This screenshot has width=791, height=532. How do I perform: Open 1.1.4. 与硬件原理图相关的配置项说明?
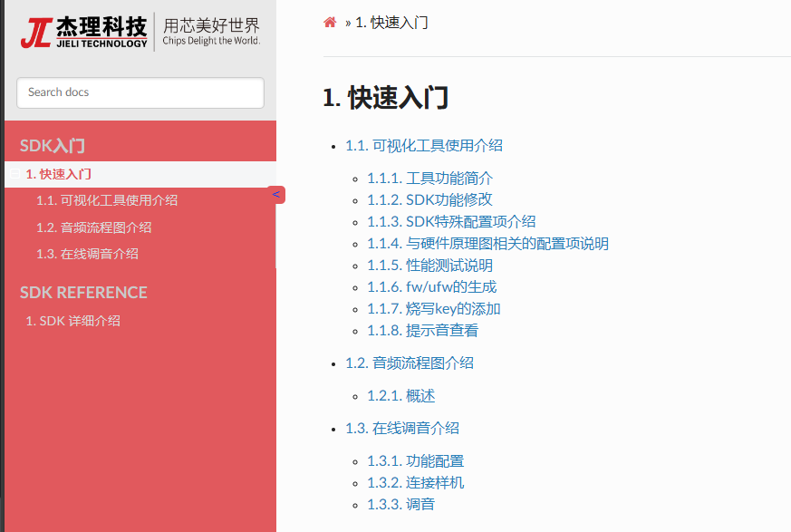pos(487,244)
